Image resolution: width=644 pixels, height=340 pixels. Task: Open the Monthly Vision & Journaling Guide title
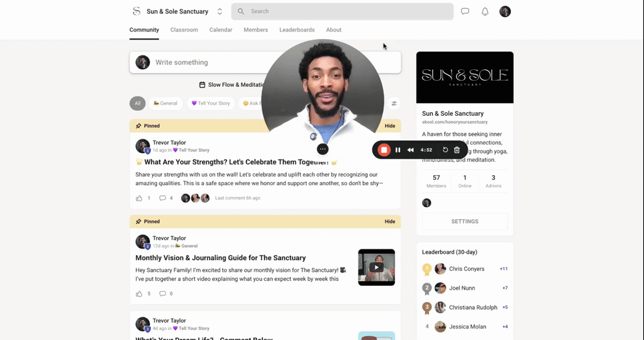coord(221,258)
